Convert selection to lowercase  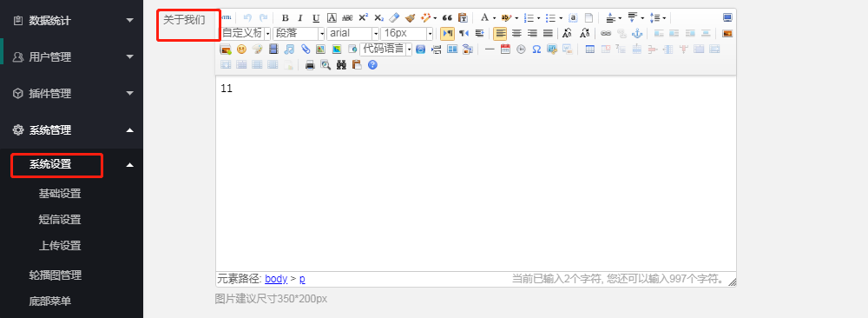click(x=584, y=33)
